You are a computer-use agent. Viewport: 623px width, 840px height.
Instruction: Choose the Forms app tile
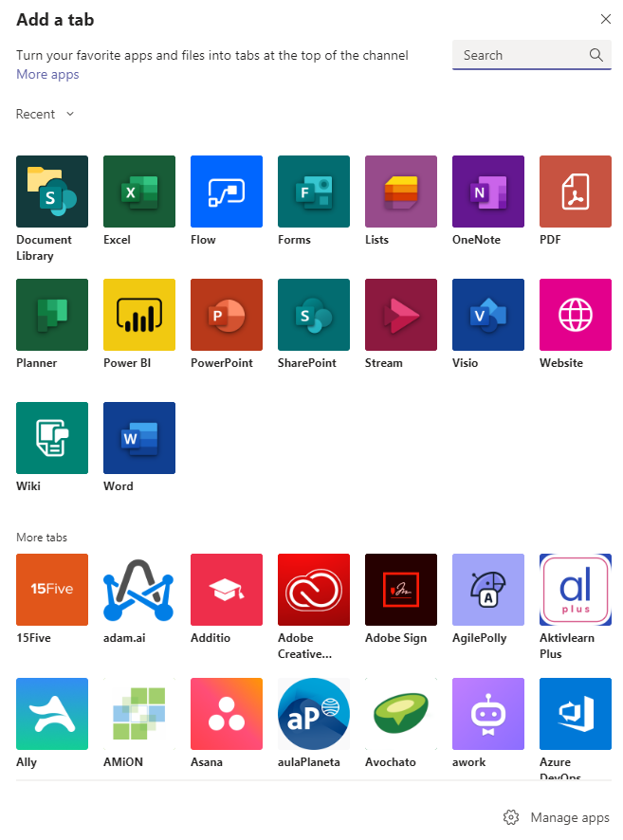[314, 192]
